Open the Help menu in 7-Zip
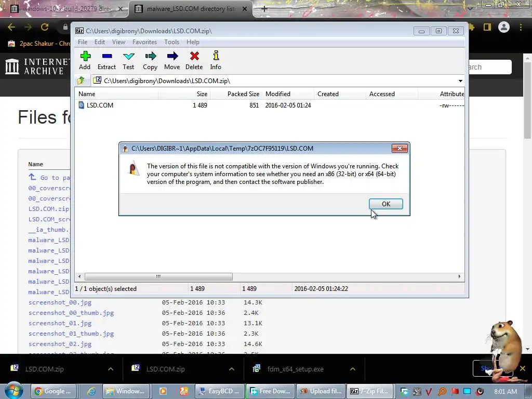The image size is (532, 399). 193,42
